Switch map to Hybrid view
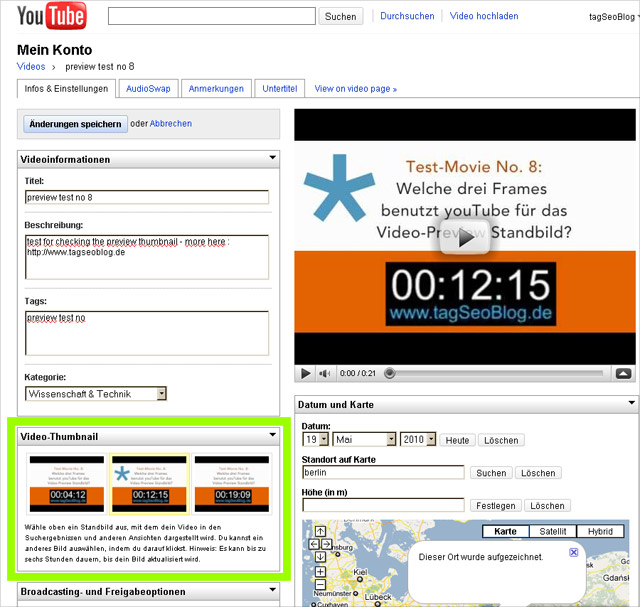The height and width of the screenshot is (607, 640). 600,531
